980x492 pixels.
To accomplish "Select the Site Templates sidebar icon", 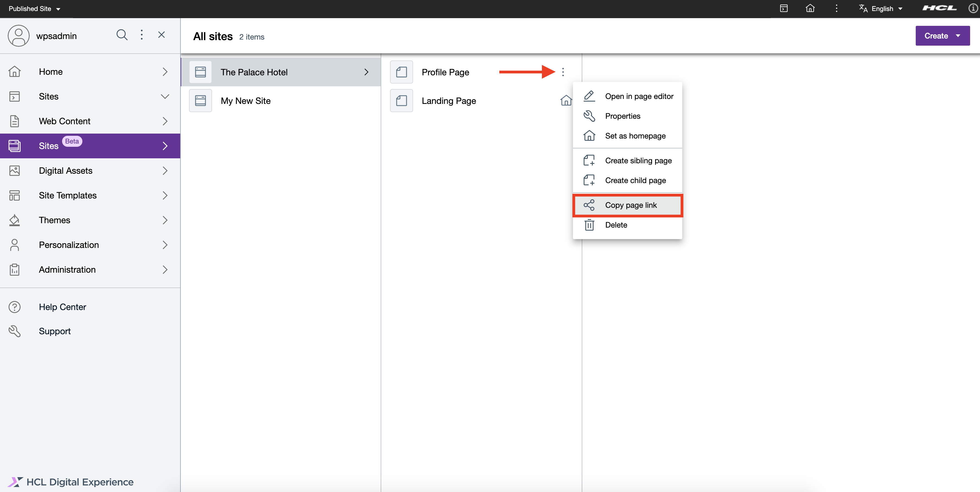I will point(15,195).
